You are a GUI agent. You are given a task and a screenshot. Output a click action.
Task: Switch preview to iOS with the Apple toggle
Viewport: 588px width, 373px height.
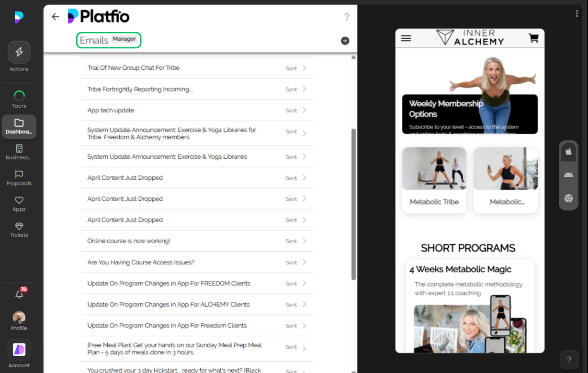pos(568,152)
